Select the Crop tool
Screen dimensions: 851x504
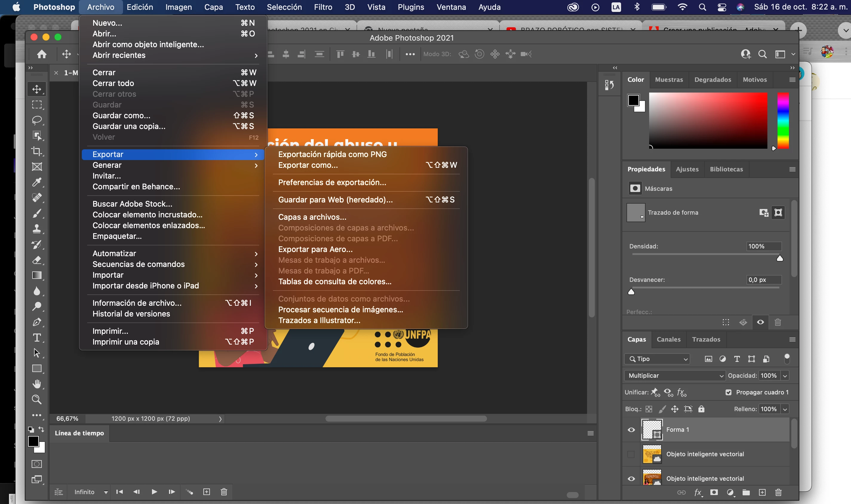point(37,151)
